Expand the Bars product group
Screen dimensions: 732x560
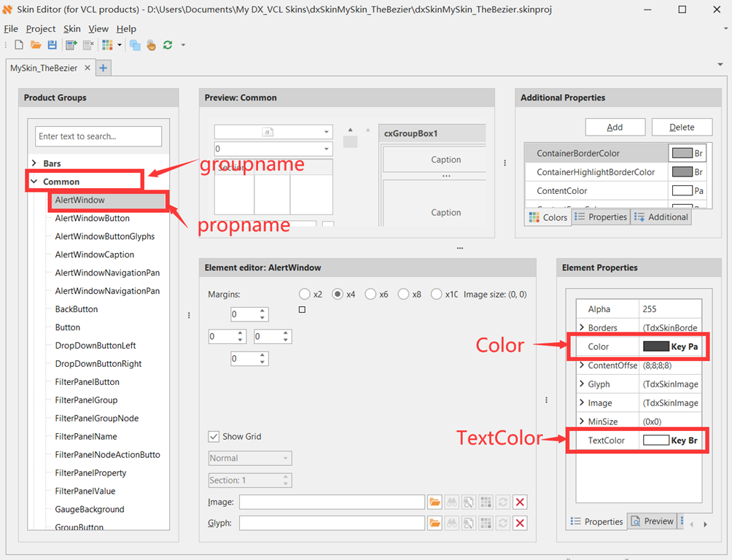coord(34,163)
